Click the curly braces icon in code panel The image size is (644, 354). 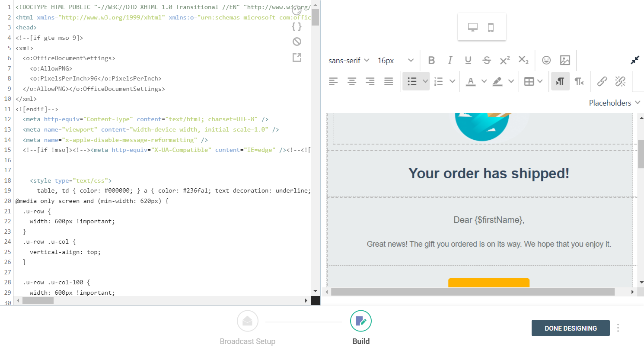click(296, 26)
